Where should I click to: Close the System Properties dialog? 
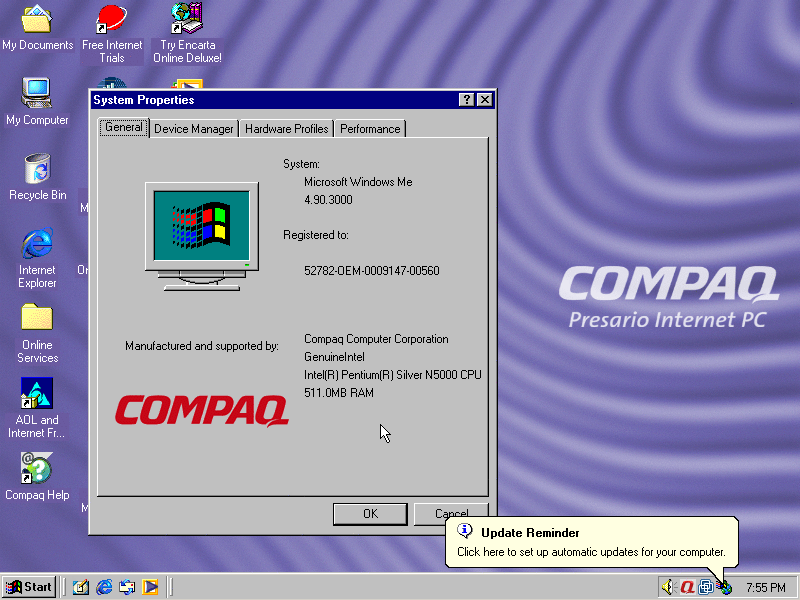(485, 99)
